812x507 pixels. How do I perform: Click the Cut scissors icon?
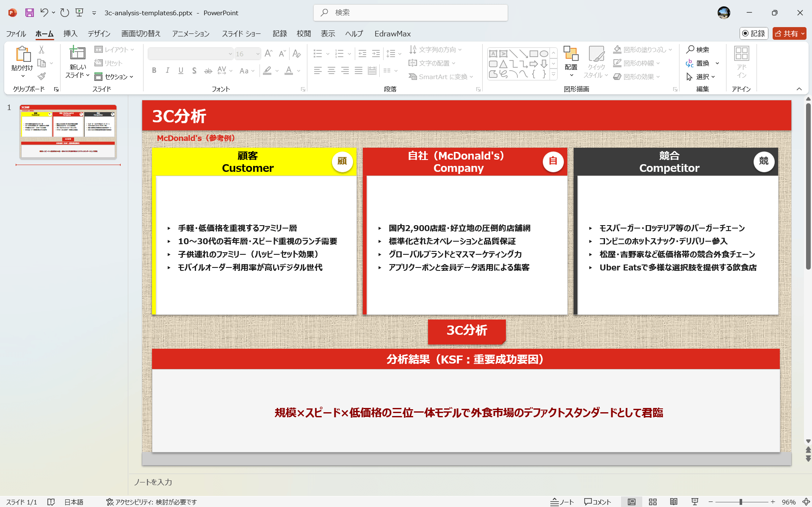41,50
